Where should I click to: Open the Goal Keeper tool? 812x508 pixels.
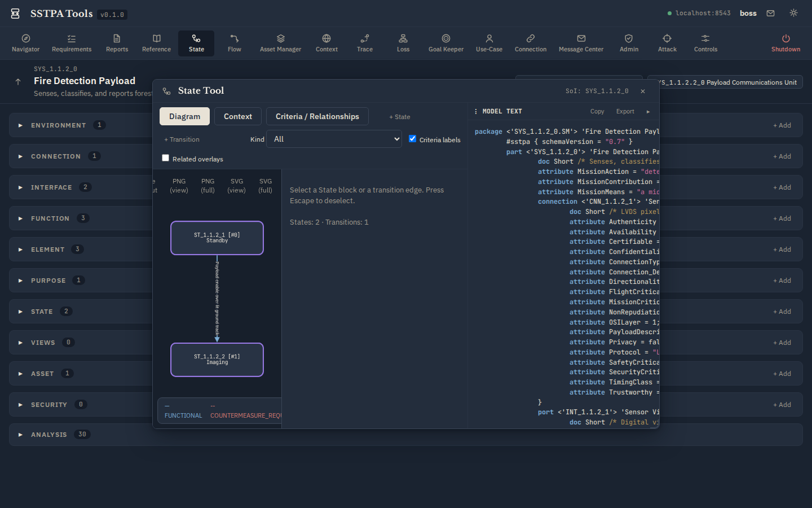[446, 43]
